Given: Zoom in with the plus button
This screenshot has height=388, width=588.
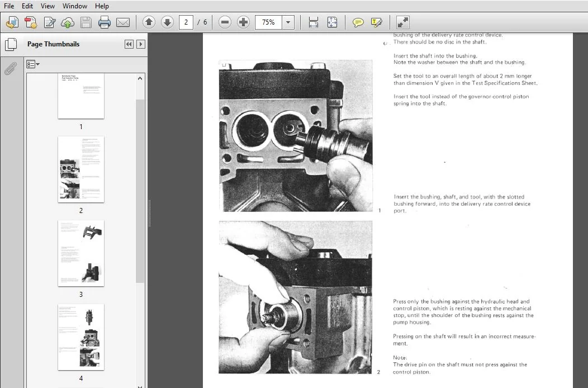Looking at the screenshot, I should coord(243,22).
